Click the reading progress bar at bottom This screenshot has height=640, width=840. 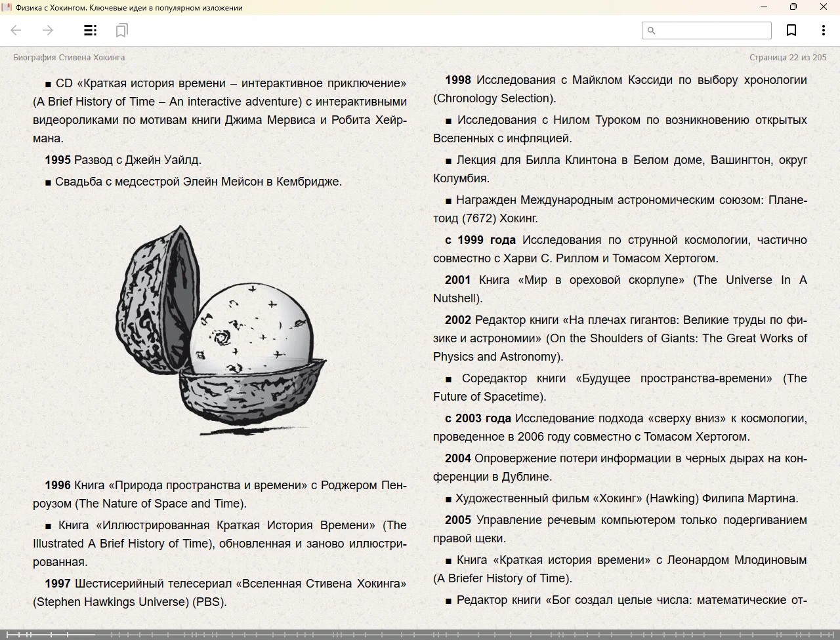(420, 634)
